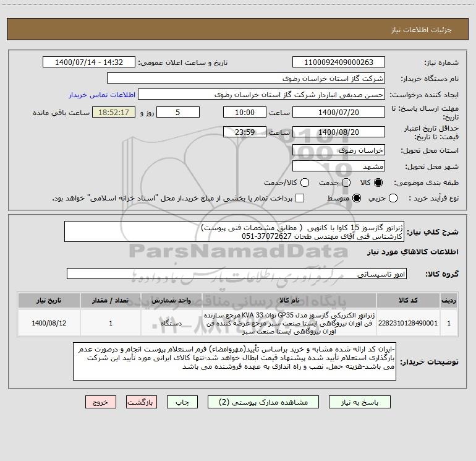The width and height of the screenshot is (476, 461).
Task: Click the اطلاعات کالاهای مورد نیاز section heading
Action: click(412, 252)
